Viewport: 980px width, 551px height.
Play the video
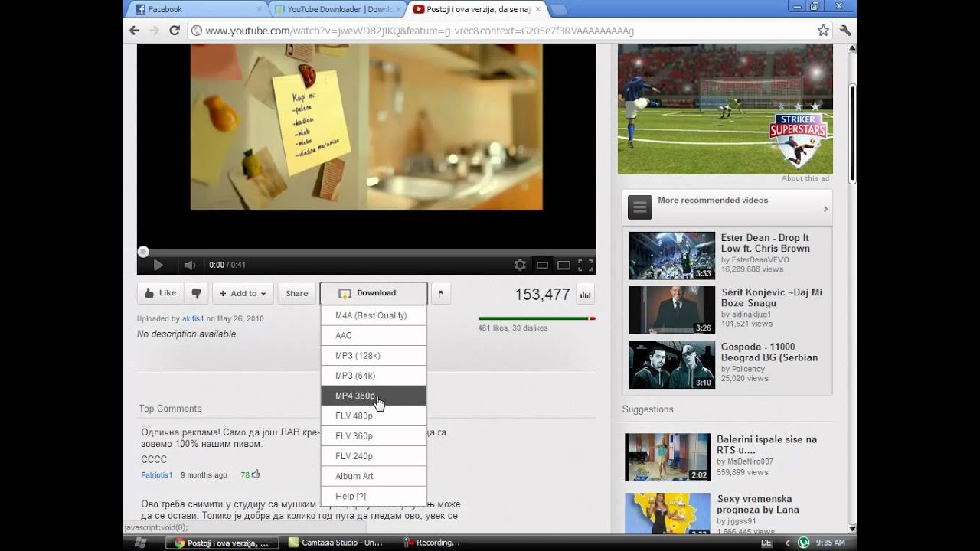click(x=158, y=266)
